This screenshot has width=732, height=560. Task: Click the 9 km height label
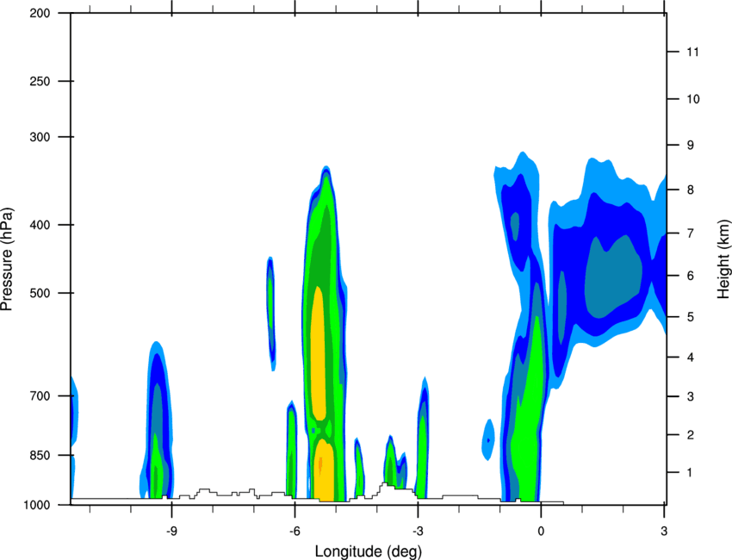[690, 146]
